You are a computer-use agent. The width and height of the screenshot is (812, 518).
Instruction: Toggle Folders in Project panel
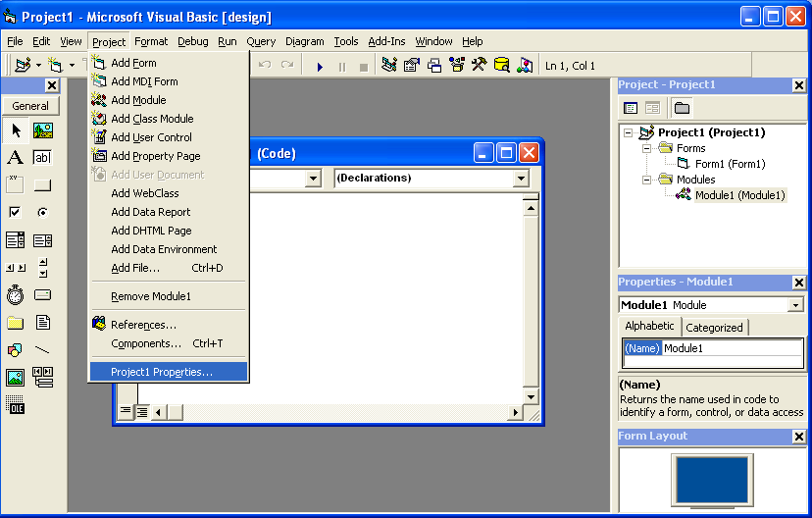tap(682, 108)
